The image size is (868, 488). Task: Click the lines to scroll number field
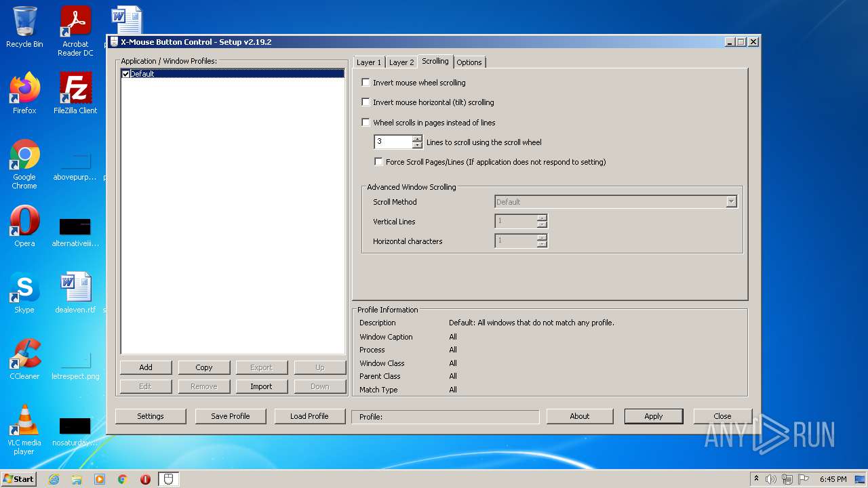393,142
